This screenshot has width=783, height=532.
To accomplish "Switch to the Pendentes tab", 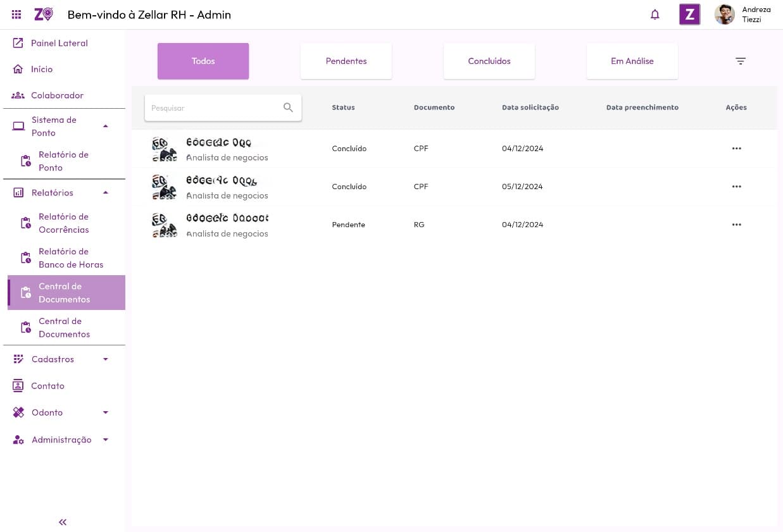I will (346, 61).
